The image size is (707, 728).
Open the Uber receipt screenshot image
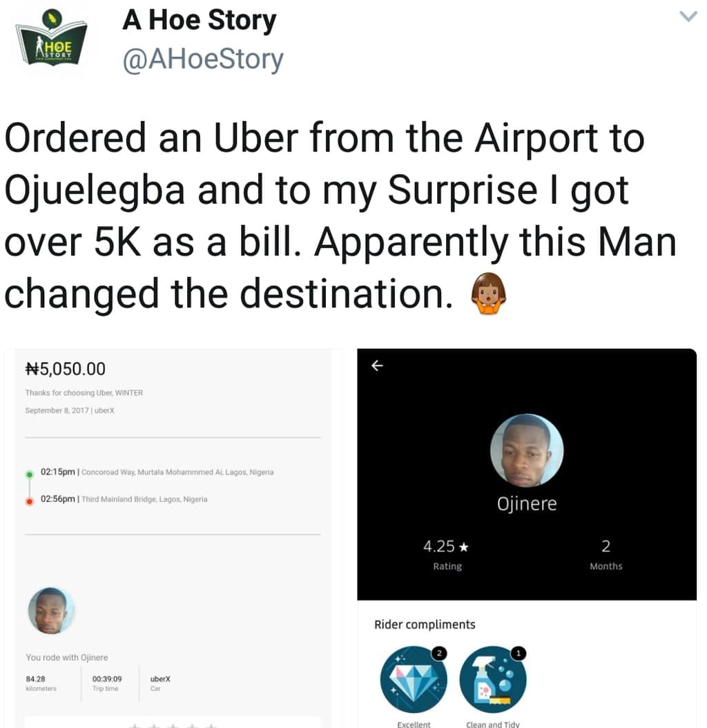pyautogui.click(x=172, y=538)
